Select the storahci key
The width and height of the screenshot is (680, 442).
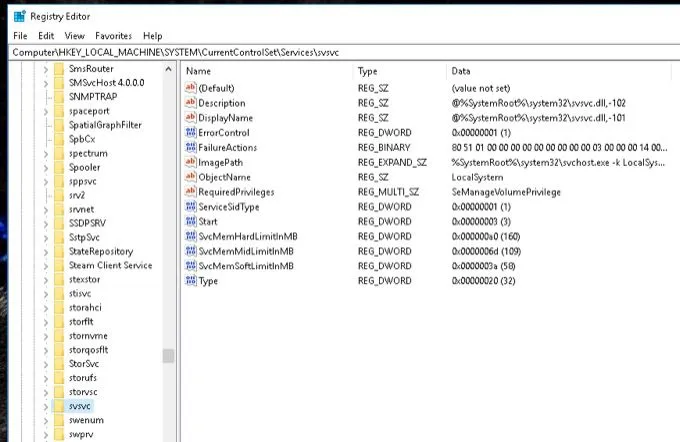tap(85, 308)
